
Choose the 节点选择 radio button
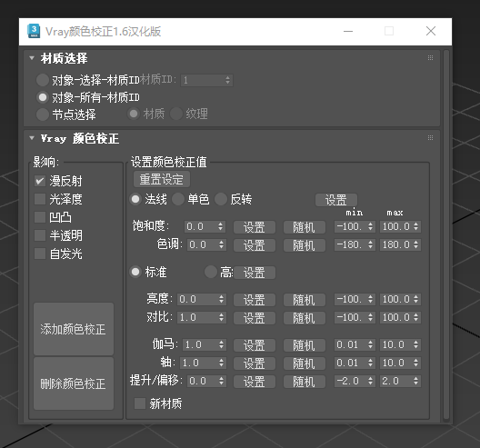[x=43, y=114]
